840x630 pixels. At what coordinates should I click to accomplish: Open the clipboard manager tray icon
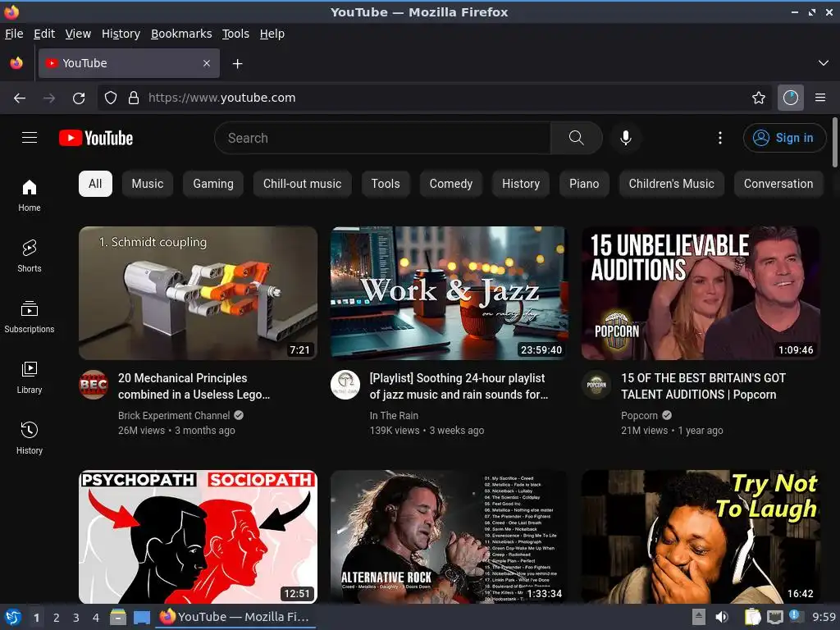click(x=753, y=617)
